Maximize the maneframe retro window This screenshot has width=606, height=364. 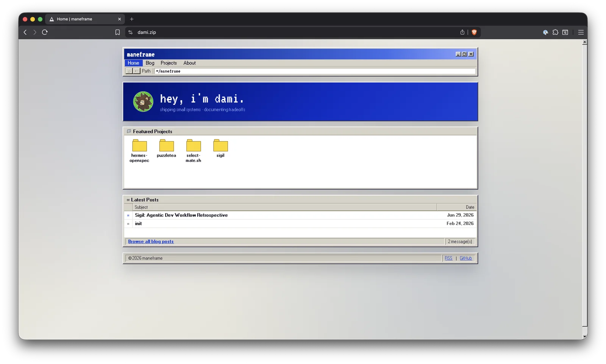pyautogui.click(x=464, y=54)
